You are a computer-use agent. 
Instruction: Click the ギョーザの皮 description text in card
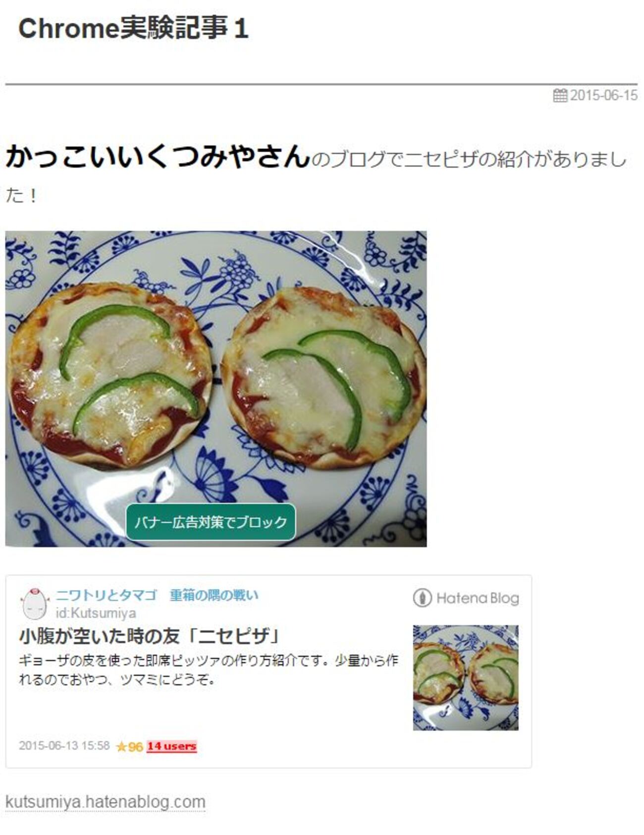[209, 670]
